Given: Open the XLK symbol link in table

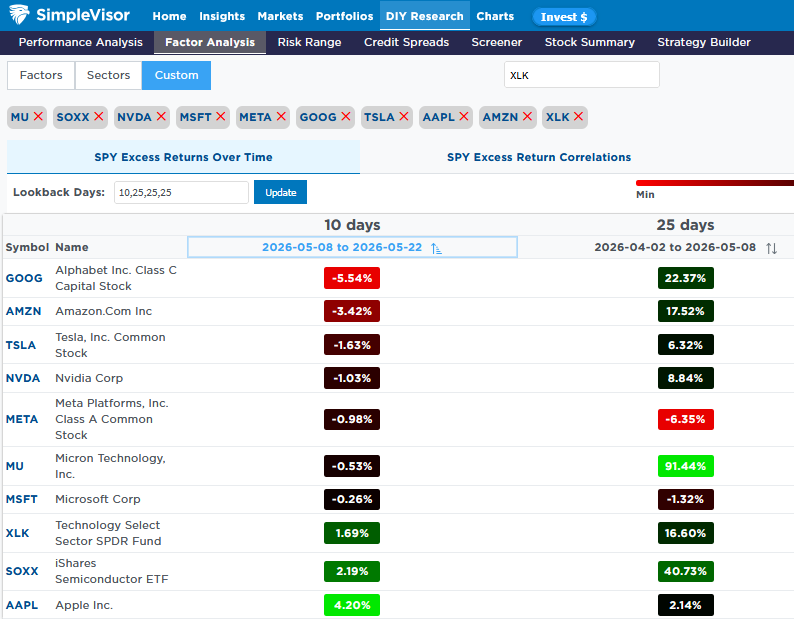Looking at the screenshot, I should (17, 533).
